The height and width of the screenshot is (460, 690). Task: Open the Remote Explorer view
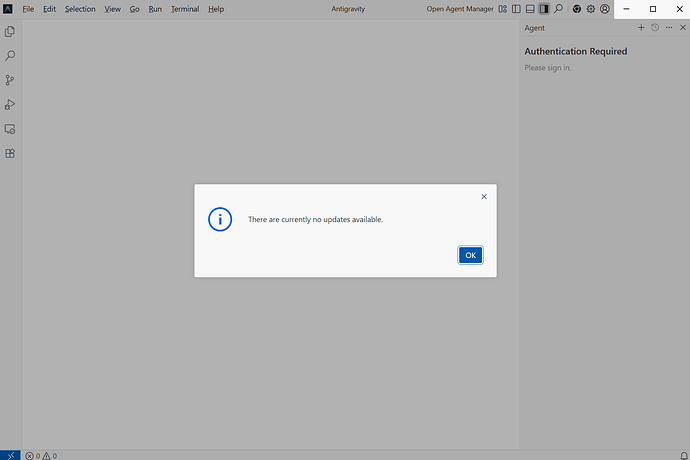10,129
